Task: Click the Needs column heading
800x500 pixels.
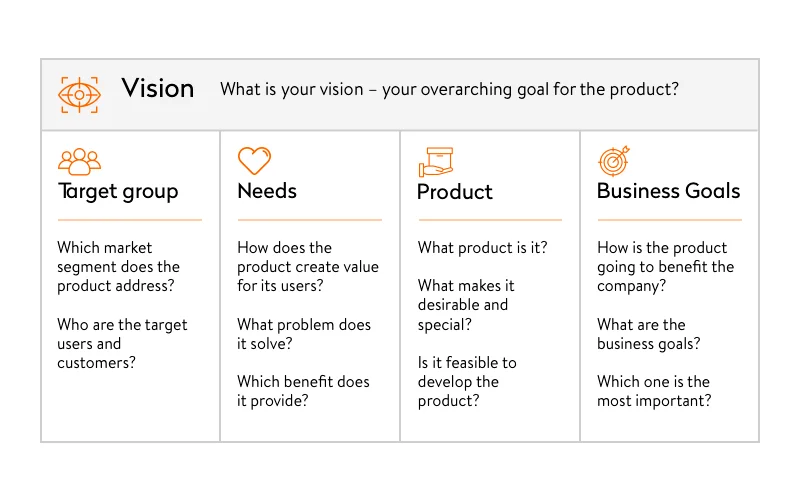Action: click(267, 191)
